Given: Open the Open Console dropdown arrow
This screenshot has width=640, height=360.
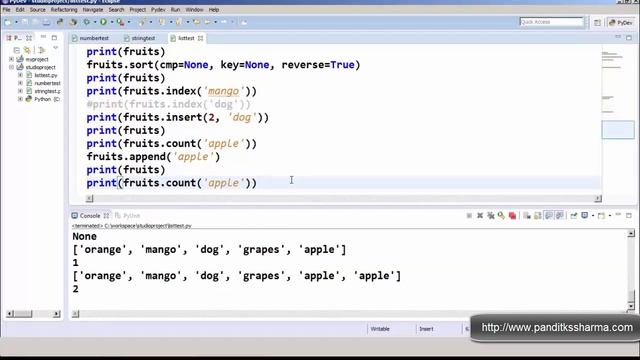Looking at the screenshot, I should pyautogui.click(x=610, y=216).
